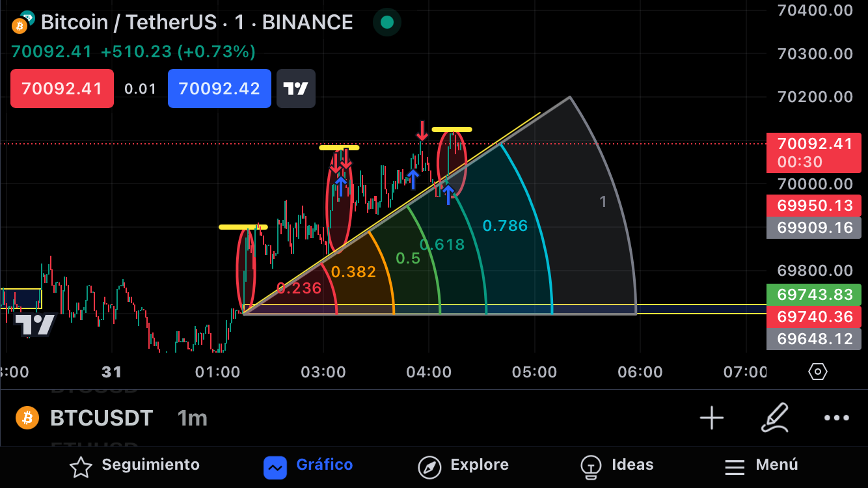
Task: Tap the red sell price 70092.41 button
Action: pyautogui.click(x=62, y=88)
